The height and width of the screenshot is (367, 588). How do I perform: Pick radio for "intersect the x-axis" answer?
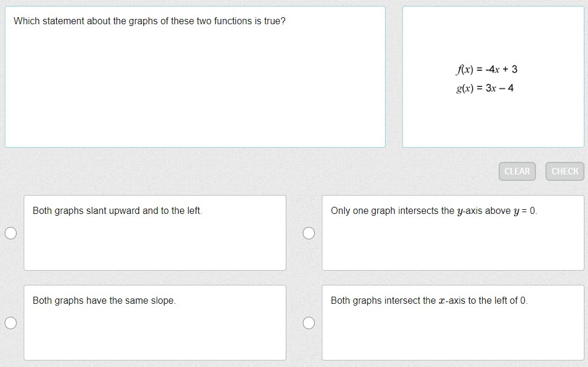[309, 323]
